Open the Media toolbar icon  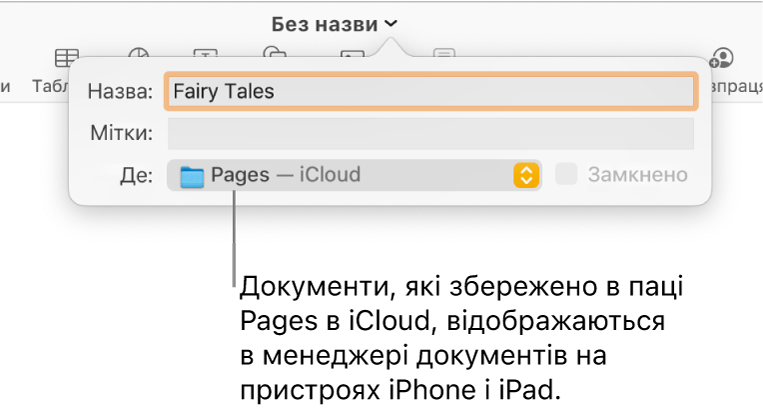(351, 56)
